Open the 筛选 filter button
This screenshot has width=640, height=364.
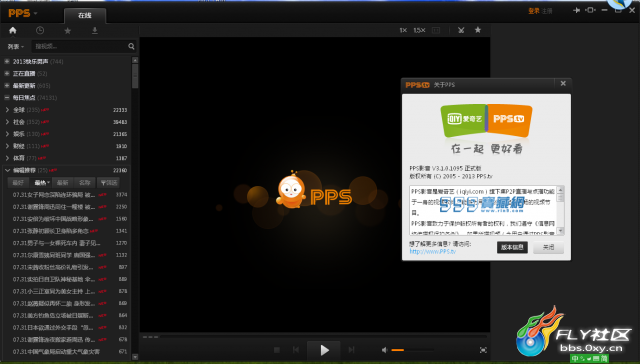[109, 182]
